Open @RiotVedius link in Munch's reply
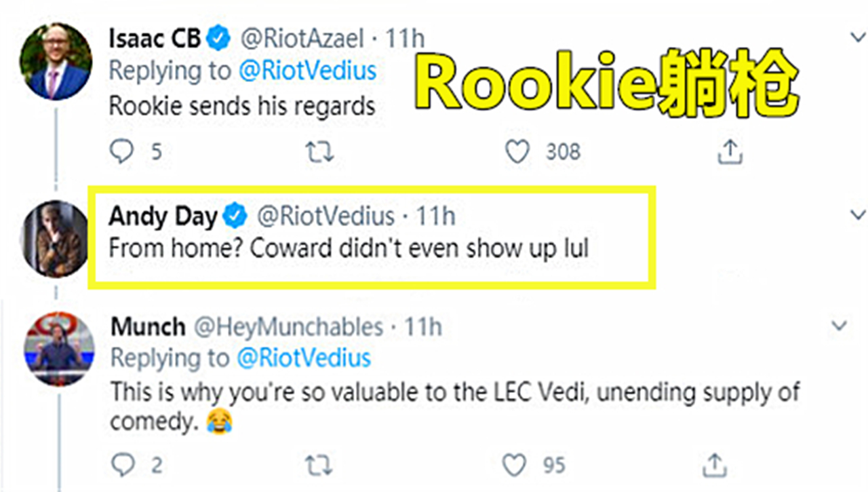 [x=304, y=358]
